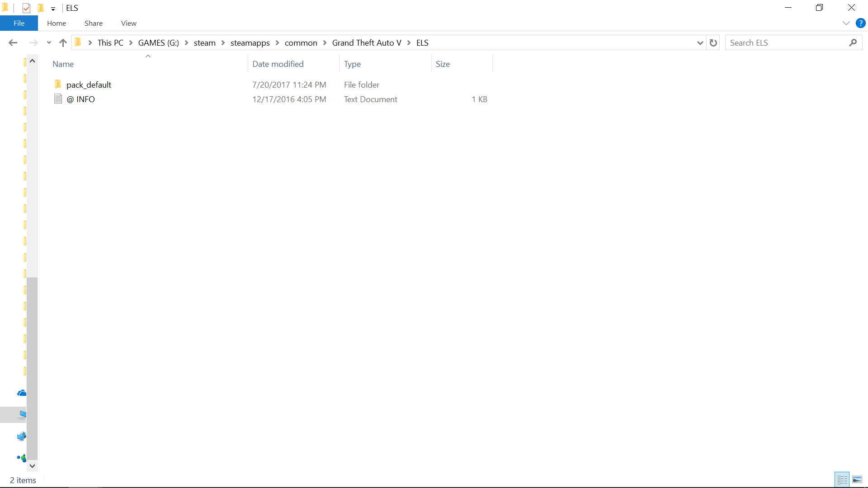The height and width of the screenshot is (488, 868).
Task: Switch to the View ribbon tab
Action: click(x=128, y=23)
